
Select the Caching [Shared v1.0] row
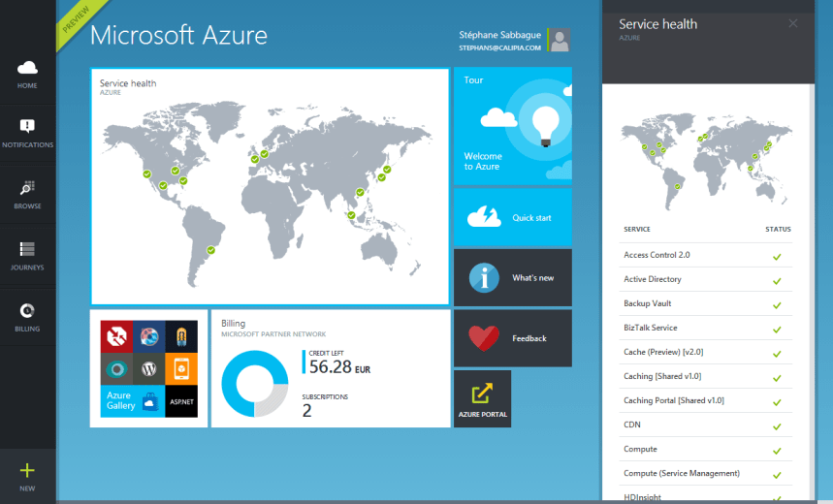point(706,376)
